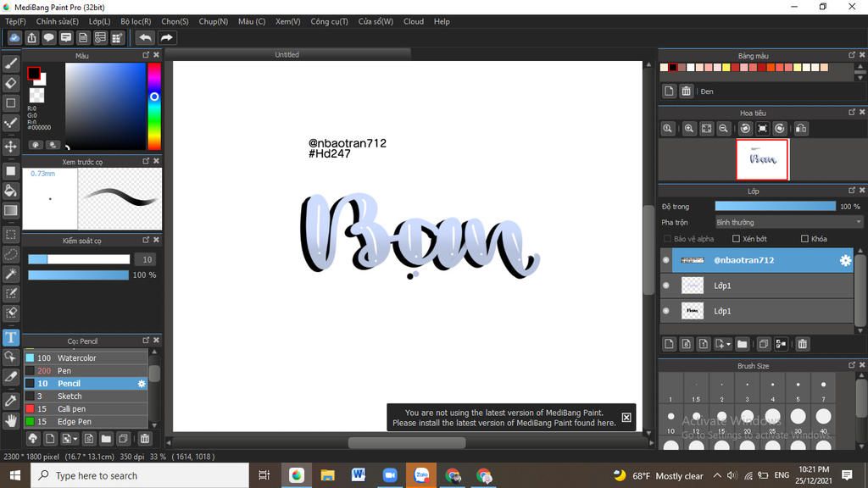This screenshot has height=488, width=868.
Task: Open the add layer dropdown arrow
Action: [728, 344]
